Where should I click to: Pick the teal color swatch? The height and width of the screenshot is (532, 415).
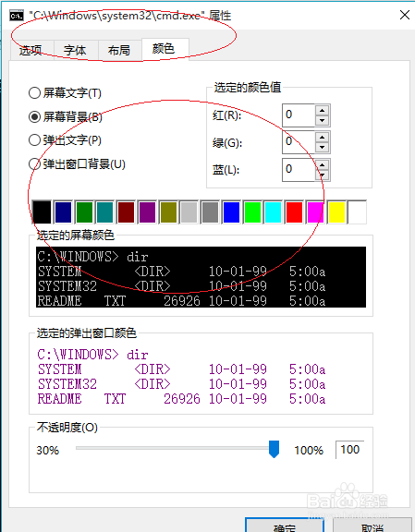tap(104, 212)
